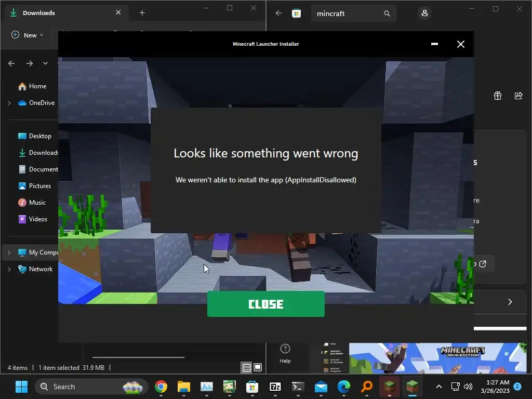Image resolution: width=532 pixels, height=399 pixels.
Task: Expand recent locations chevron in File Explorer
Action: (45, 63)
